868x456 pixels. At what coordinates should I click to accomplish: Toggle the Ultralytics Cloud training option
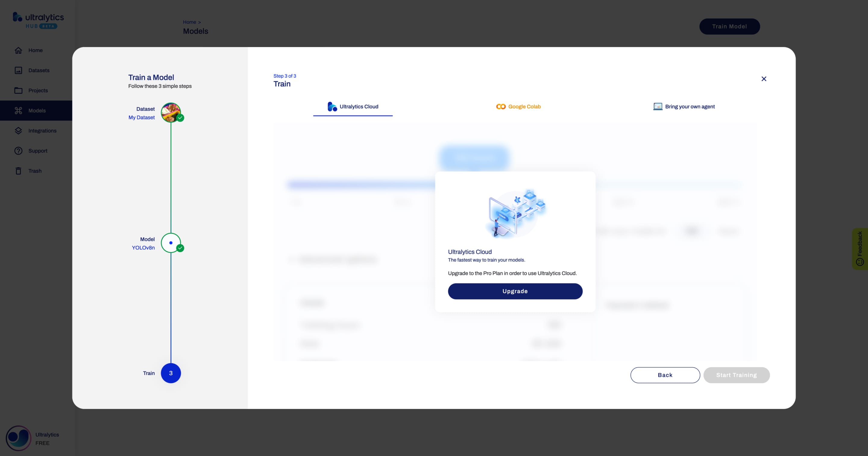tap(353, 107)
